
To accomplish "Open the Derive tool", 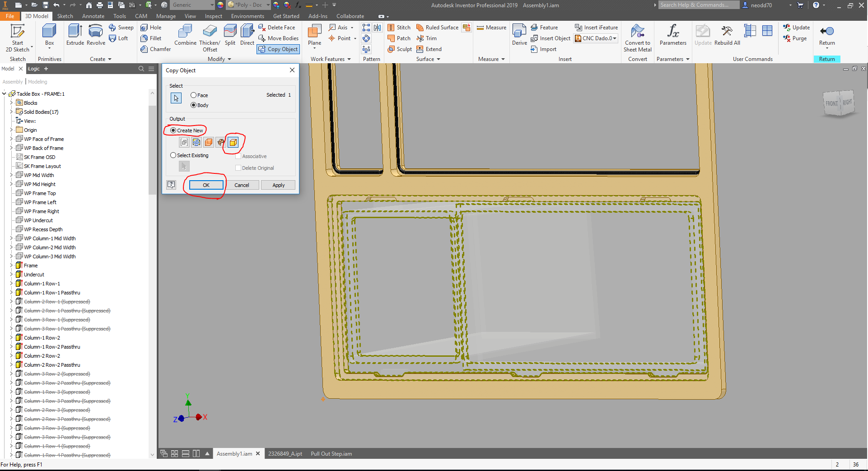I will [x=519, y=35].
